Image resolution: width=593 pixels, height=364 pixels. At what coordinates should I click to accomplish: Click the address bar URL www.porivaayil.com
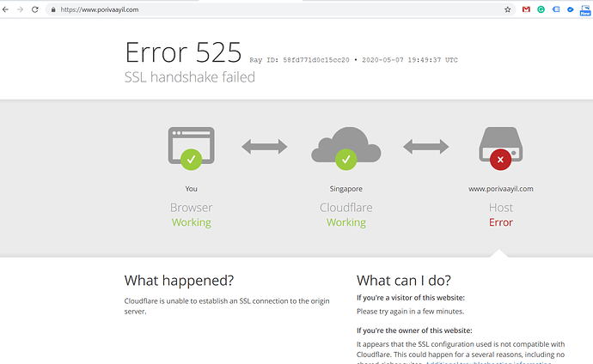click(100, 9)
